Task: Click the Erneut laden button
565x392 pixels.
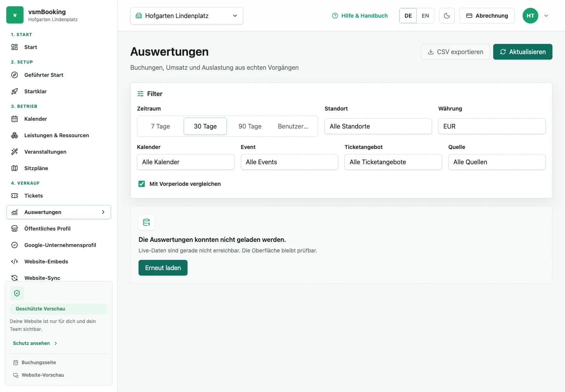Action: coord(163,268)
